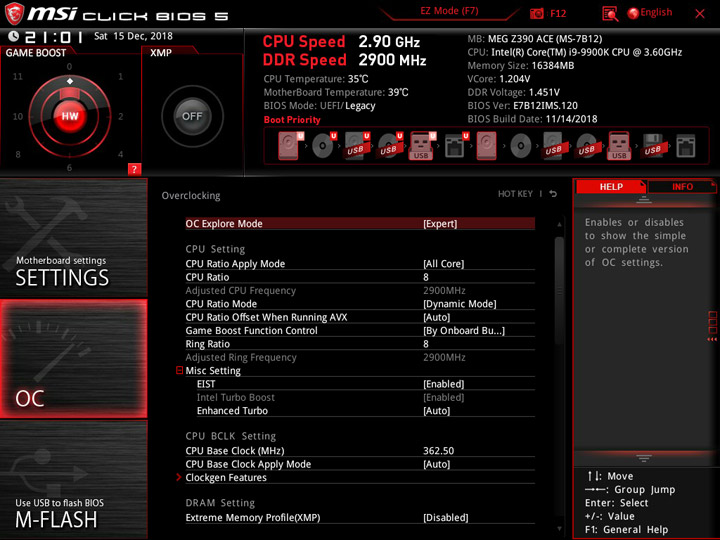720x540 pixels.
Task: Click the DDR Speed 2900 MHz readout
Action: [344, 60]
